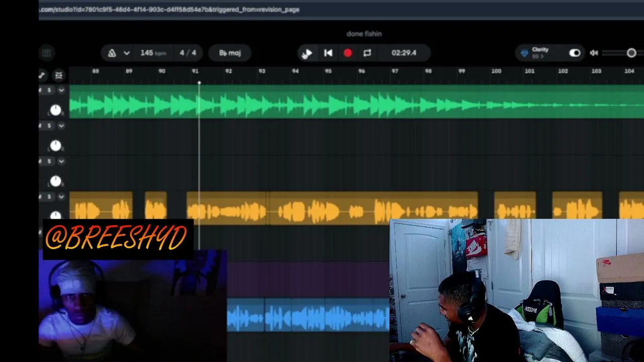Hit the red record button

348,53
